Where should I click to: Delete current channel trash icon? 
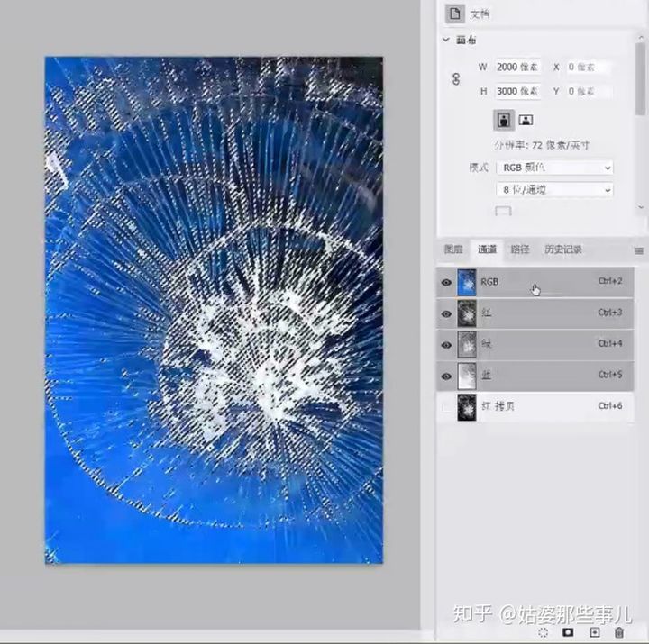pyautogui.click(x=618, y=632)
